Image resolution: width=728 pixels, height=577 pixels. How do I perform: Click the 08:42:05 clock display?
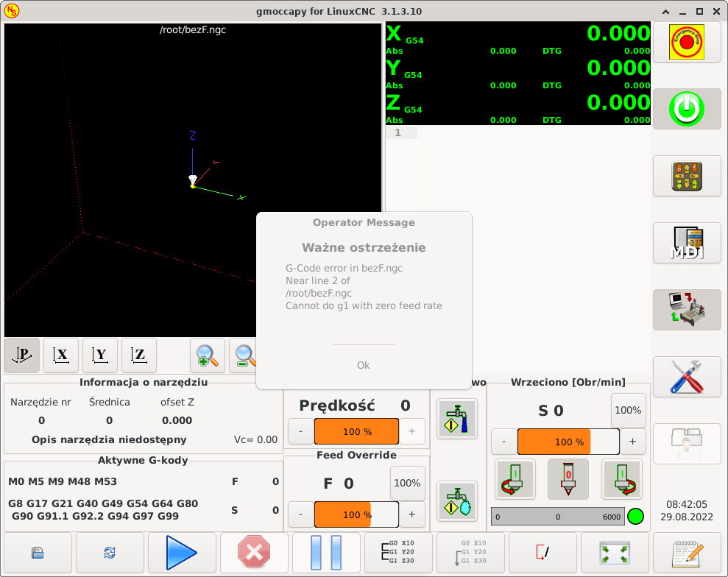pyautogui.click(x=687, y=504)
